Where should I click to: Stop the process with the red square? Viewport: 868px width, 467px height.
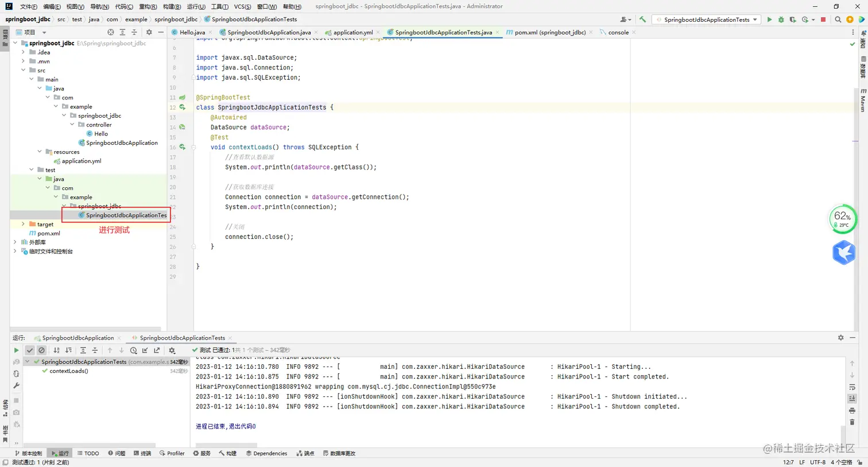pos(823,20)
